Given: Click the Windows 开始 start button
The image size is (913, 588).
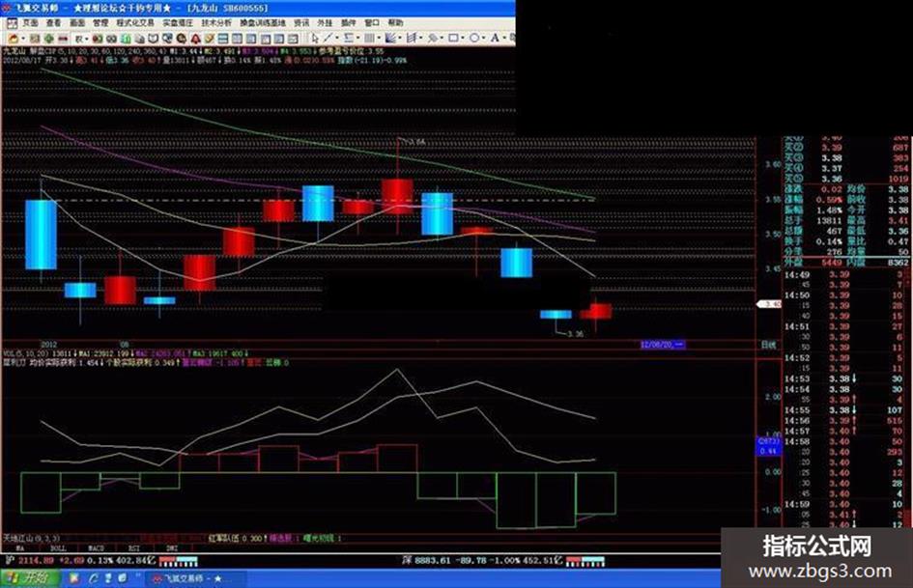Looking at the screenshot, I should point(30,578).
